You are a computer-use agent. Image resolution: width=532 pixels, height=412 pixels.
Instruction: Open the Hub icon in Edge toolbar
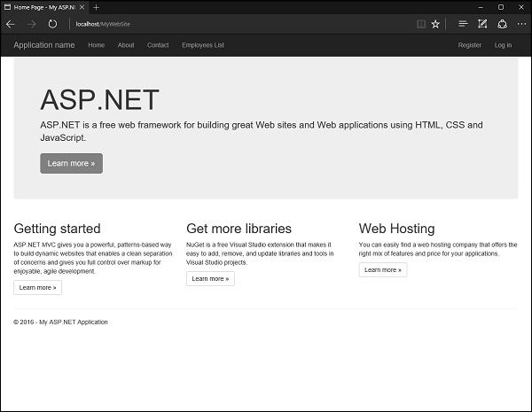coord(463,24)
